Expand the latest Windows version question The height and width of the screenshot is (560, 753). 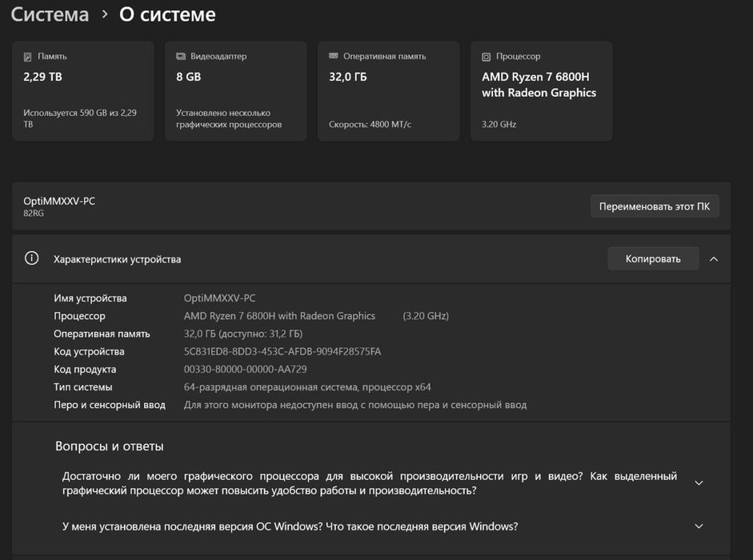tap(699, 526)
